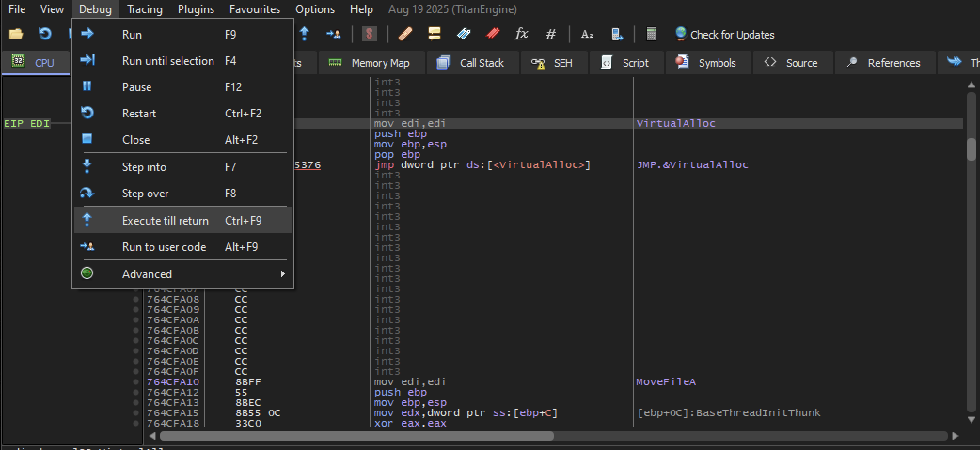Switch to the Memory Map tab
This screenshot has height=450, width=980.
[x=371, y=63]
